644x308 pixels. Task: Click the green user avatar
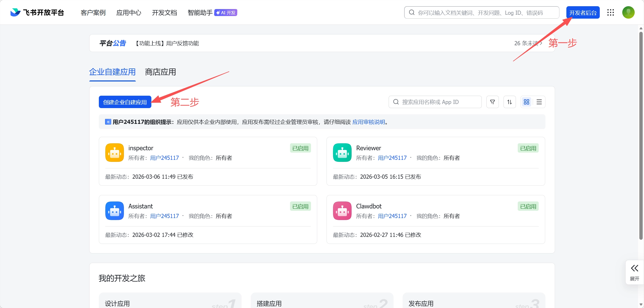[x=628, y=12]
